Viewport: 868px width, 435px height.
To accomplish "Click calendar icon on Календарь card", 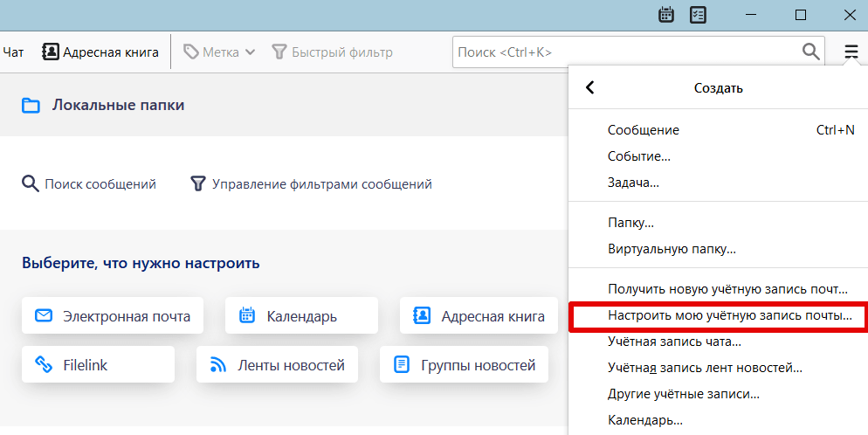I will tap(247, 315).
